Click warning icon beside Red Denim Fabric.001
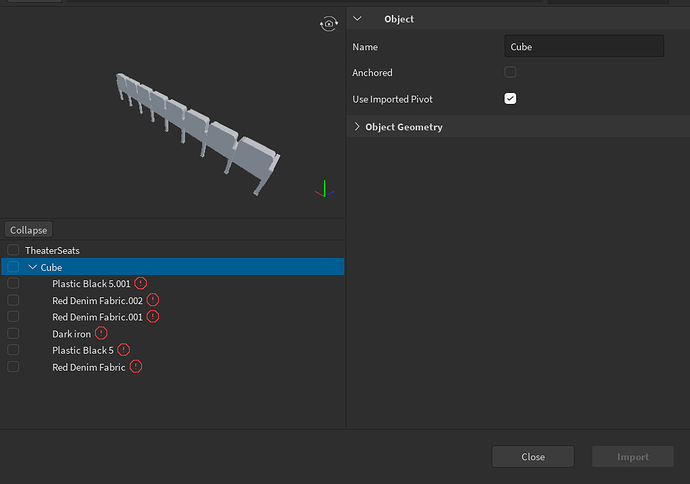The width and height of the screenshot is (690, 484). click(x=153, y=317)
